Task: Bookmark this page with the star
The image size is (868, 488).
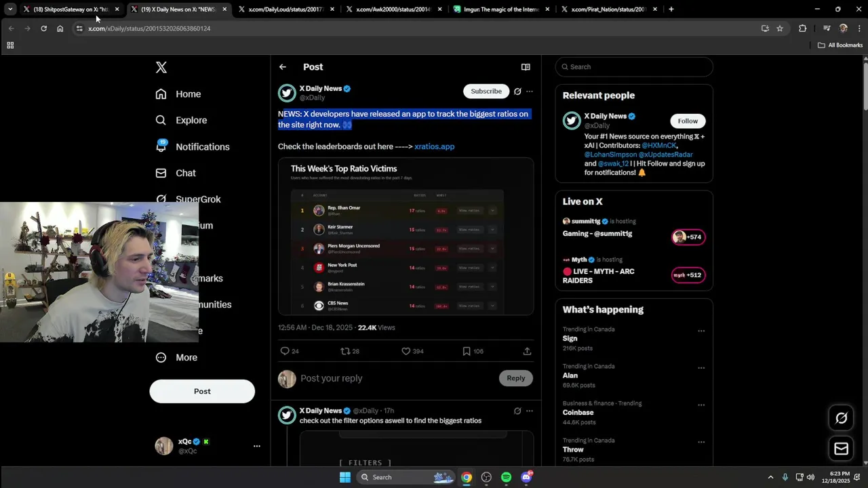Action: click(780, 28)
